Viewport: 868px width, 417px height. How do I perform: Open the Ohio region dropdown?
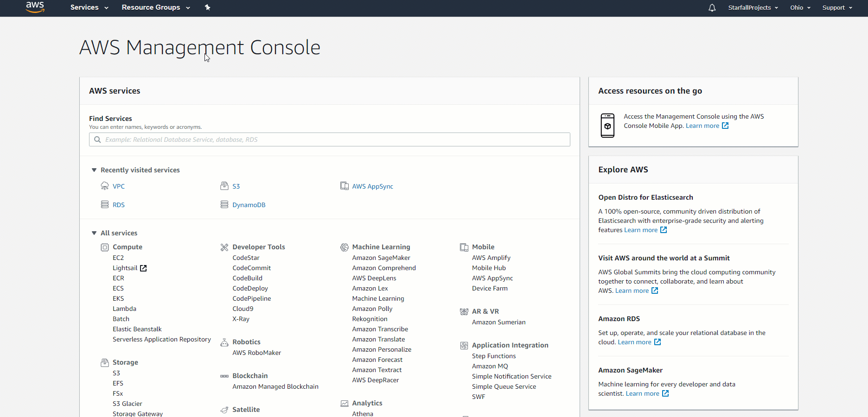coord(800,8)
